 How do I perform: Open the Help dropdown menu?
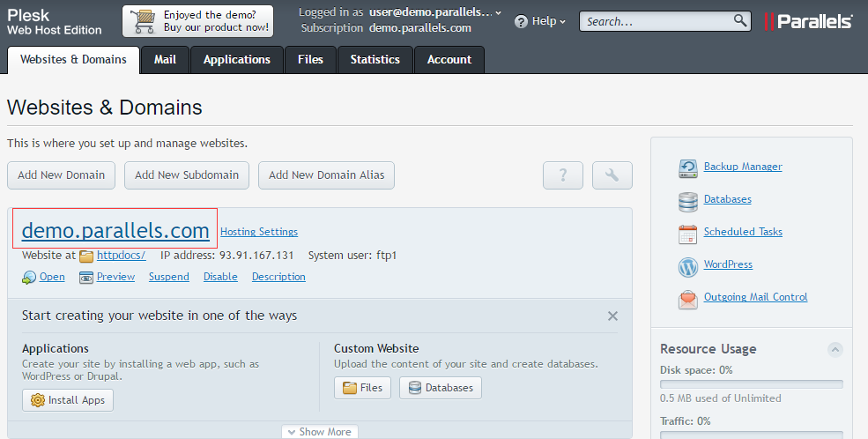(x=540, y=21)
